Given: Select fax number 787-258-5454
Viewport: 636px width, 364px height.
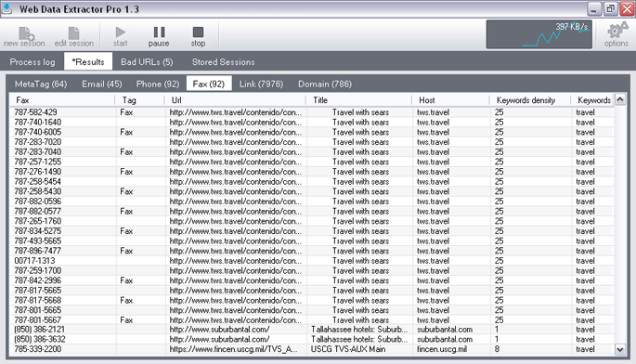Looking at the screenshot, I should 38,181.
